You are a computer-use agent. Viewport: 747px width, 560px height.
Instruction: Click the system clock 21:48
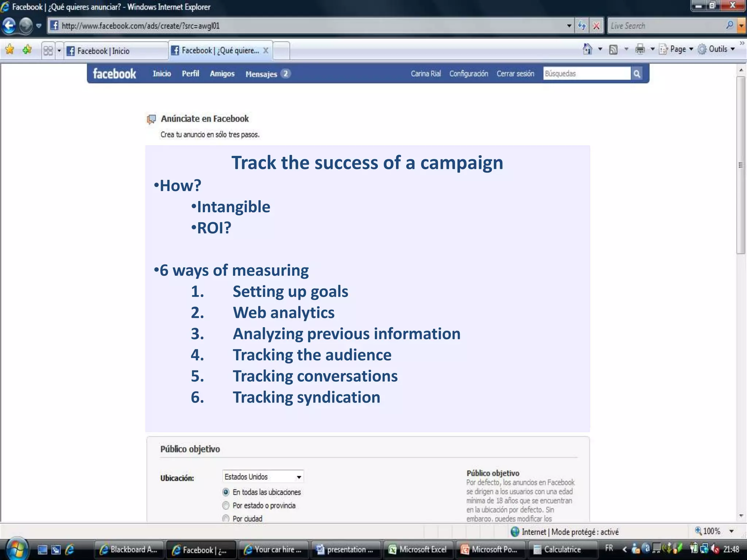tap(731, 549)
